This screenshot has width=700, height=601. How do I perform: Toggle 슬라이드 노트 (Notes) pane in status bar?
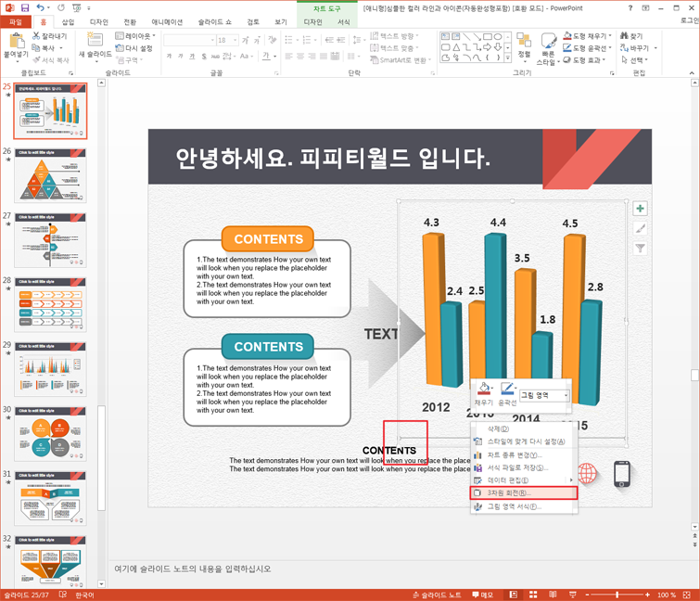437,595
